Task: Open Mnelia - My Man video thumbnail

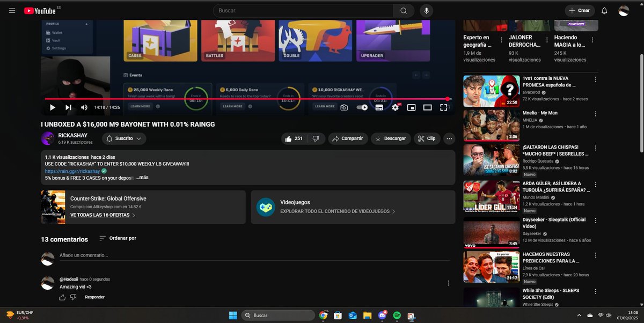Action: (491, 126)
